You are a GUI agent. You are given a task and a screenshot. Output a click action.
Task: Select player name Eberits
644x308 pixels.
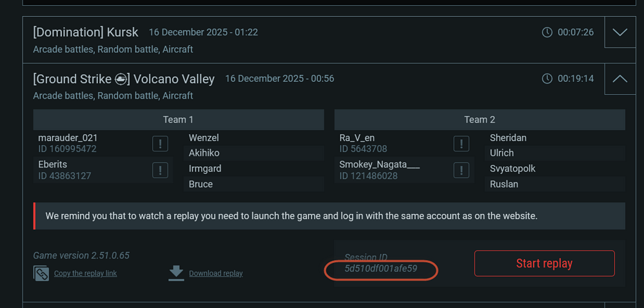(x=53, y=164)
